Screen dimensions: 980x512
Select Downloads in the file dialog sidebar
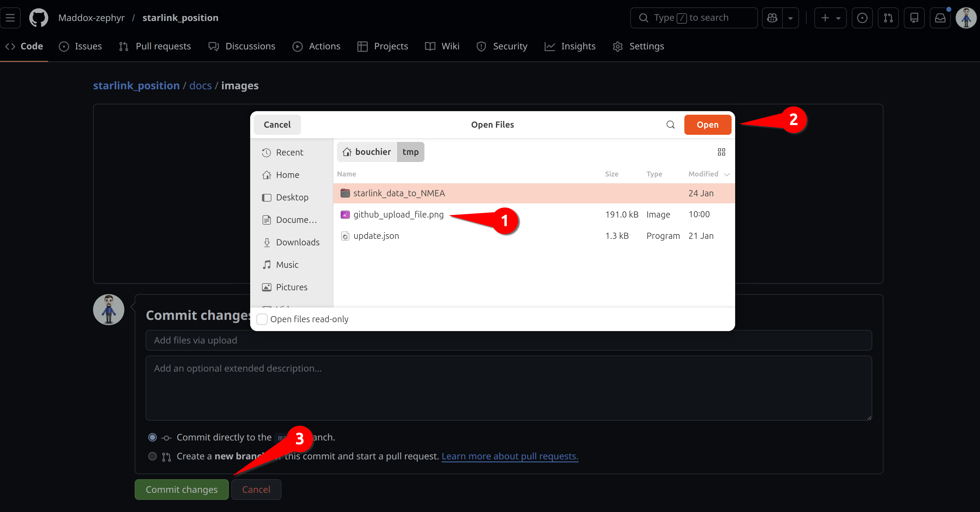[x=297, y=242]
